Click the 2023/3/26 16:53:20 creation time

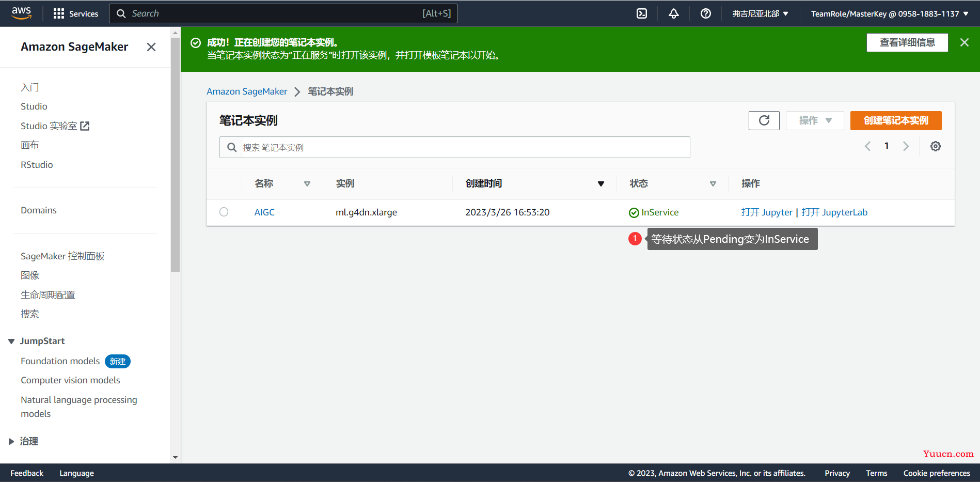507,212
